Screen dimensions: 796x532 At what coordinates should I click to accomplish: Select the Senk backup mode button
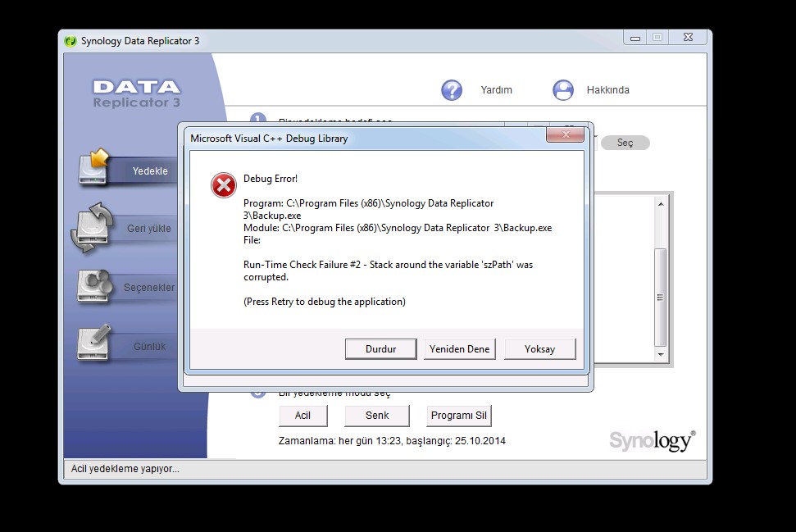tap(377, 416)
